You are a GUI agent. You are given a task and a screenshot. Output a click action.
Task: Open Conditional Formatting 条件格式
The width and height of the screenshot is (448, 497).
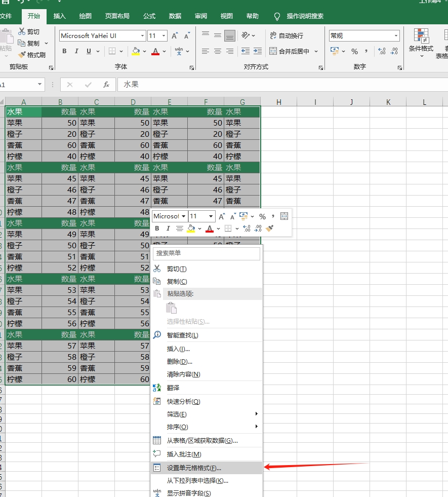pos(421,43)
